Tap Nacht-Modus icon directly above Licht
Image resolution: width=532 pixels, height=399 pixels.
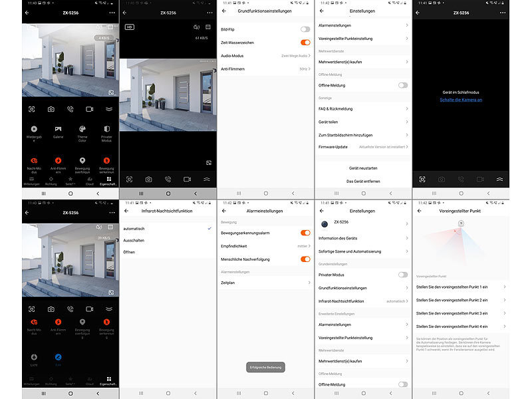pyautogui.click(x=34, y=322)
